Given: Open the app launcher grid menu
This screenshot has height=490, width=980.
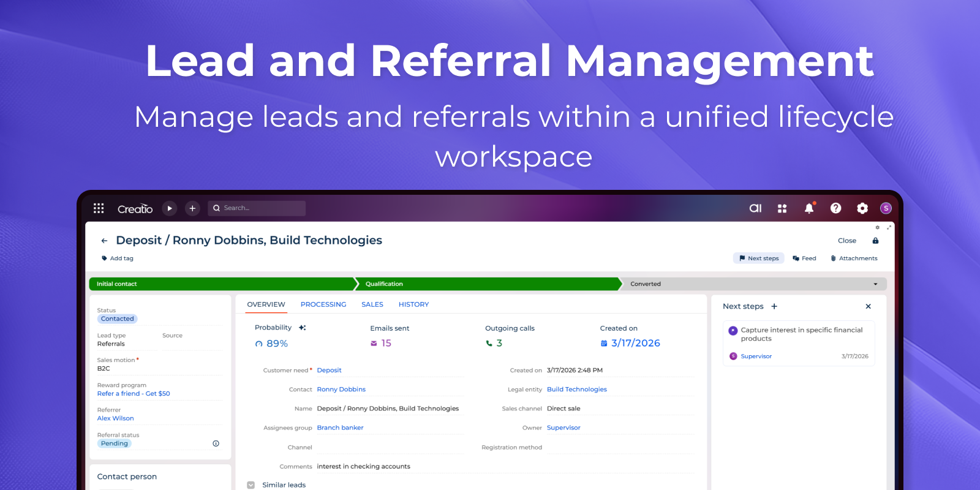Looking at the screenshot, I should click(x=99, y=208).
